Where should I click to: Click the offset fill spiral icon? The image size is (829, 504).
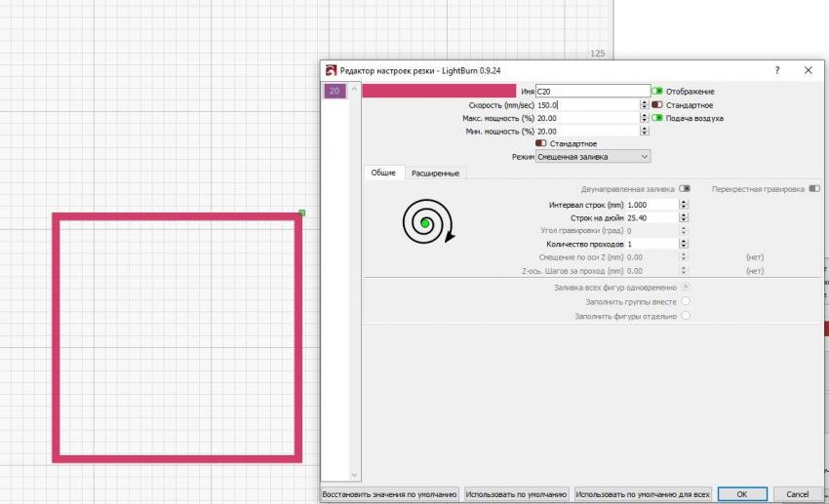tap(427, 223)
